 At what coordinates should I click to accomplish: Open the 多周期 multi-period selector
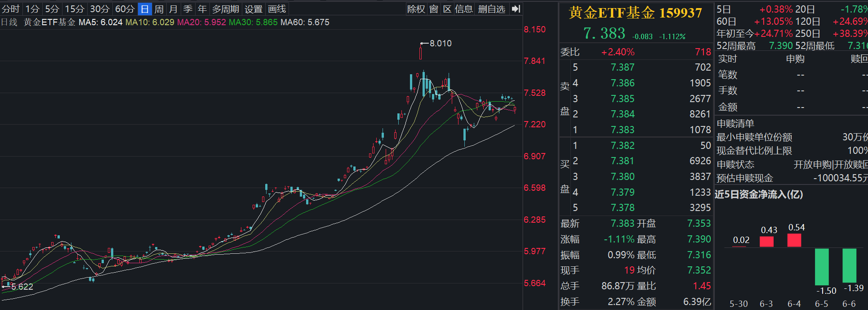pos(226,9)
